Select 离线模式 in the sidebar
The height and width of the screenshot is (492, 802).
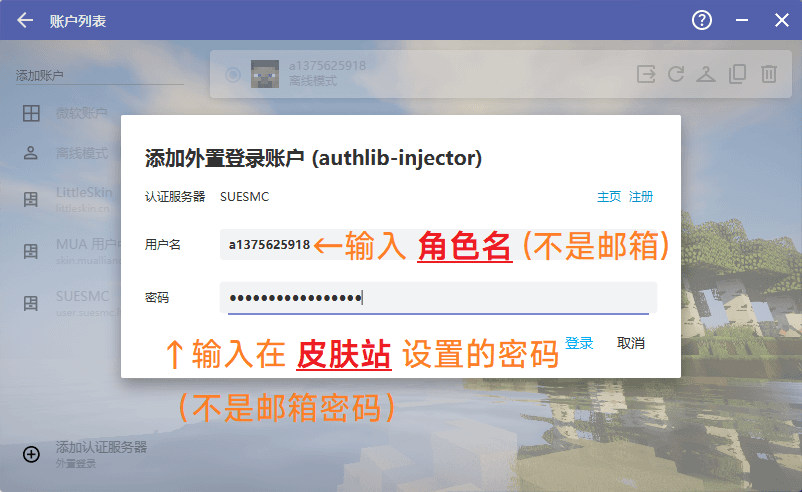(x=80, y=153)
